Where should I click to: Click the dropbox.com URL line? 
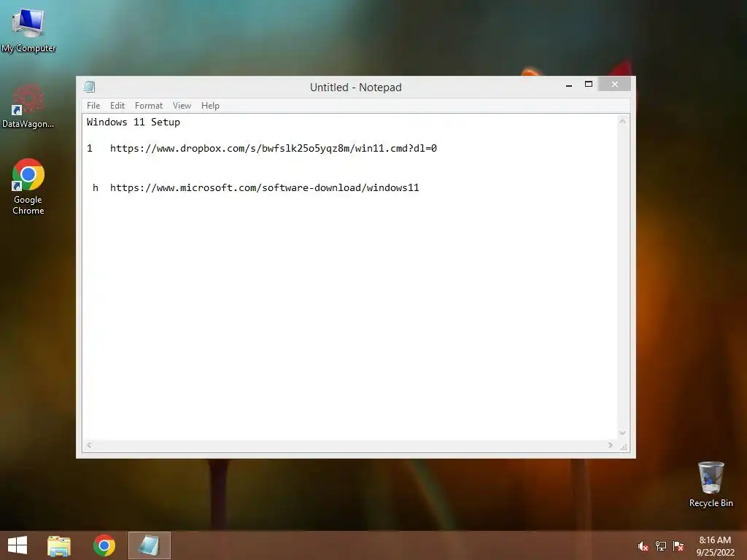[x=274, y=149]
